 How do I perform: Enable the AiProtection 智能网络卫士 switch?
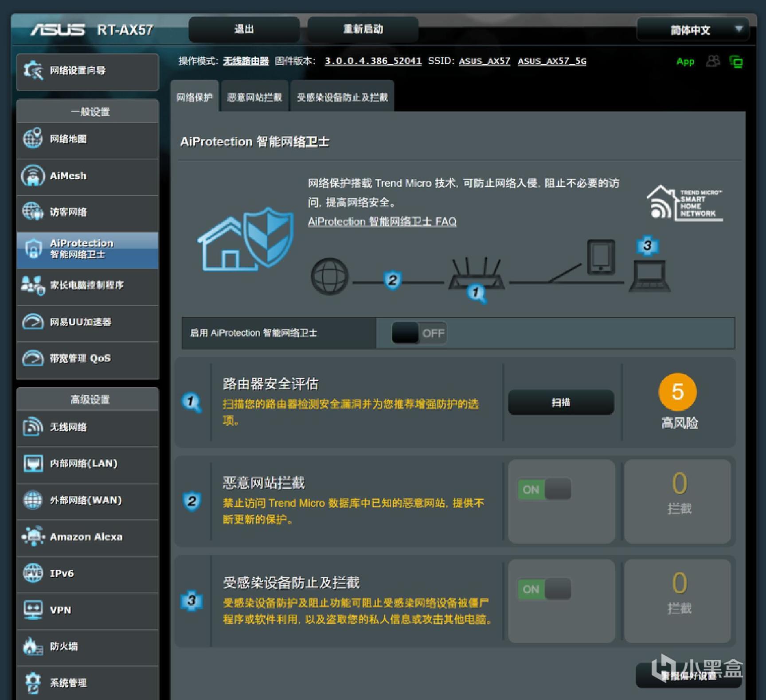[419, 333]
